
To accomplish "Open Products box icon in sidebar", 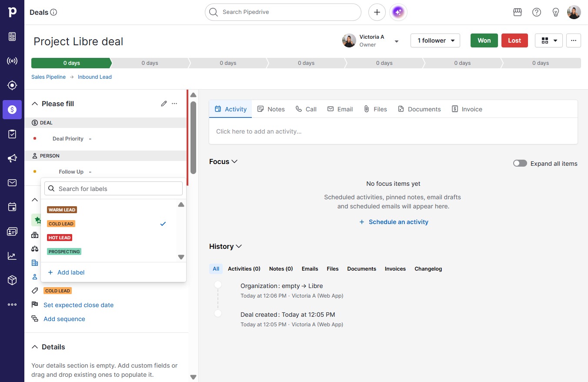I will (12, 280).
